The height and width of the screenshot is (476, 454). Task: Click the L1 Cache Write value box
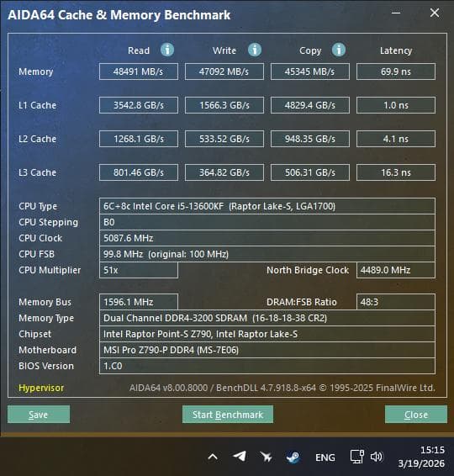[x=224, y=105]
